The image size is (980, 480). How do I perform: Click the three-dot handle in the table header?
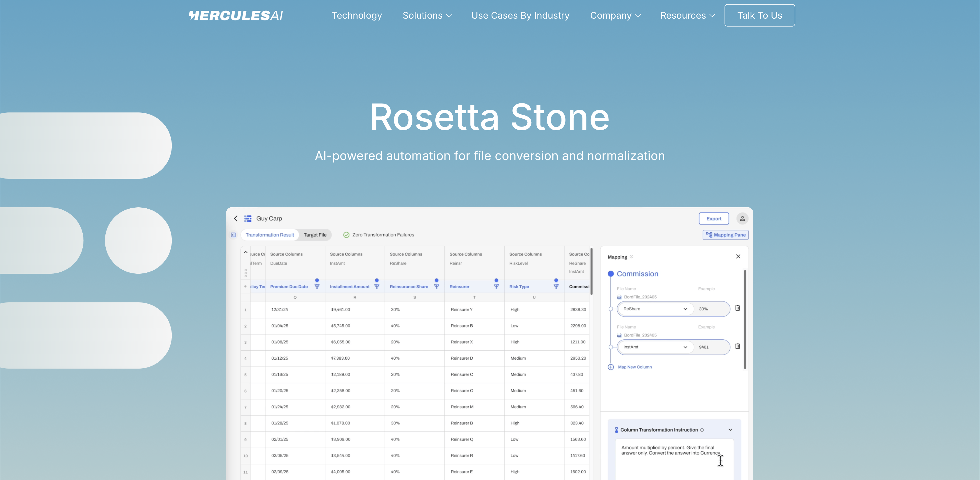tap(245, 273)
